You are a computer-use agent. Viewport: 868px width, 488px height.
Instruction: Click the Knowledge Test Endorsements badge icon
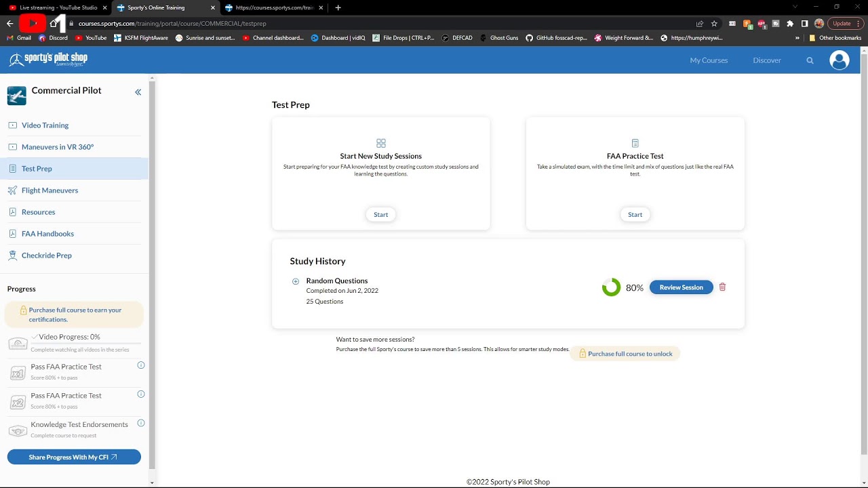(x=18, y=431)
